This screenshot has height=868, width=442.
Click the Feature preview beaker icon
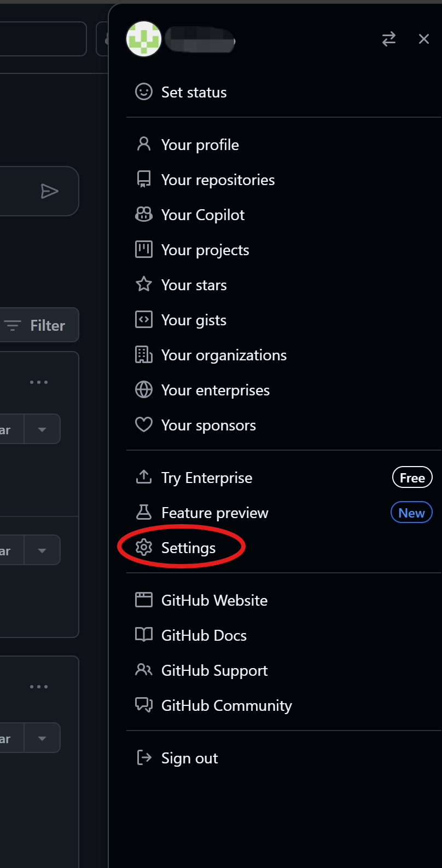tap(144, 513)
